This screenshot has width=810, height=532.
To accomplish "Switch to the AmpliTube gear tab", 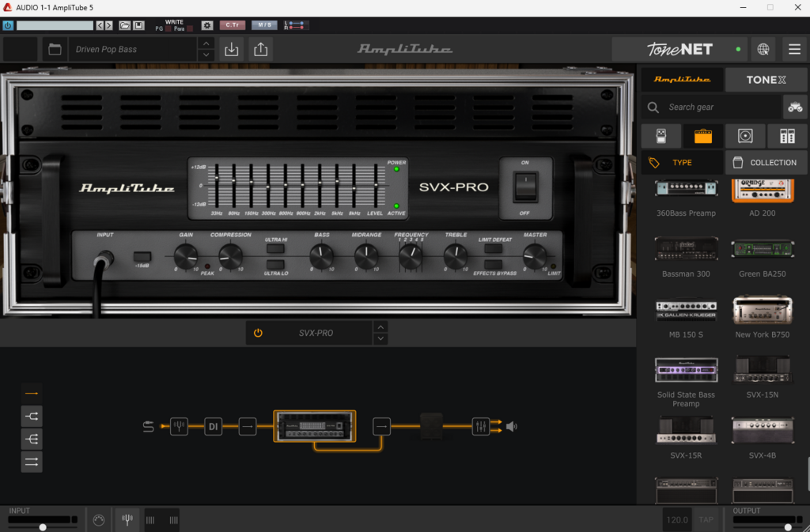I will click(682, 80).
